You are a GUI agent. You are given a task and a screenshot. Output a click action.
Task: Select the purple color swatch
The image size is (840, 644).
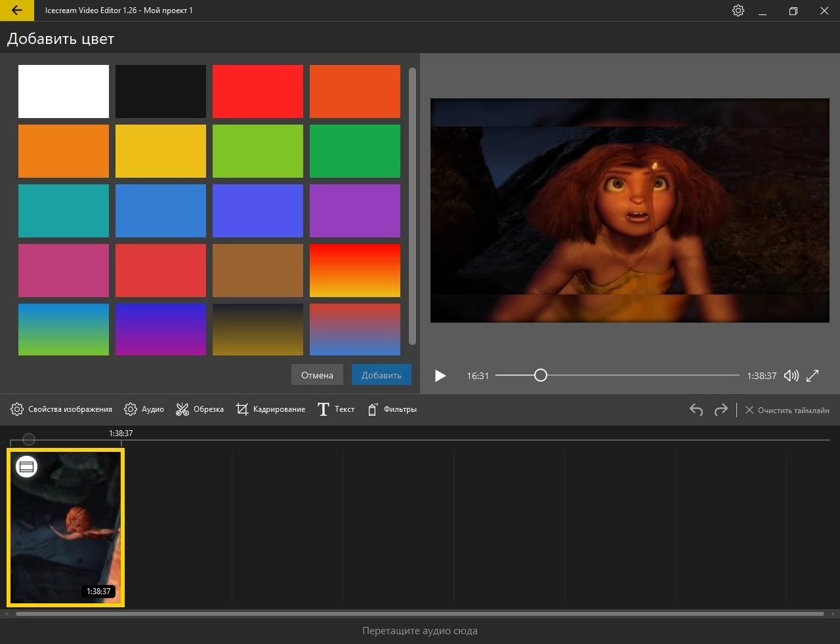[355, 211]
